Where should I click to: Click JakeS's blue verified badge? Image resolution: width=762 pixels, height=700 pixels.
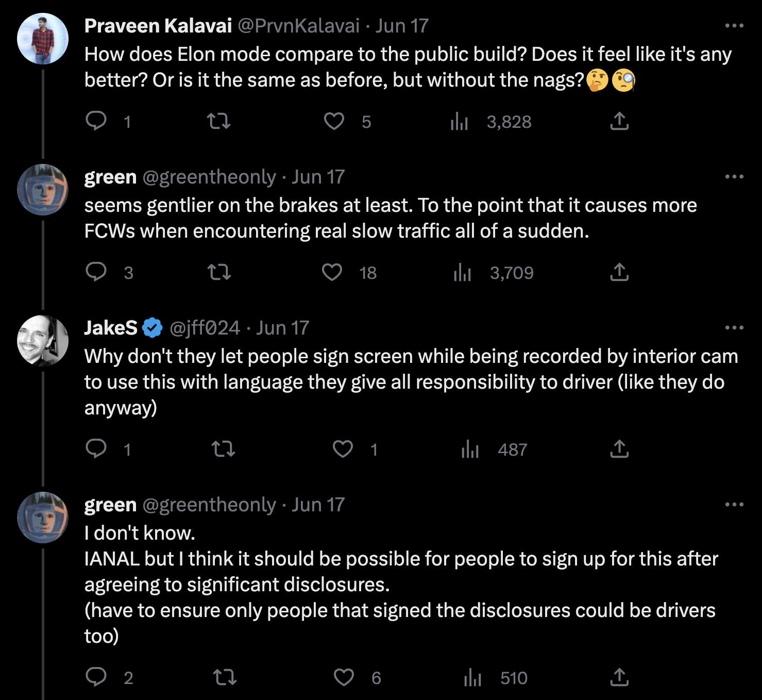(153, 328)
